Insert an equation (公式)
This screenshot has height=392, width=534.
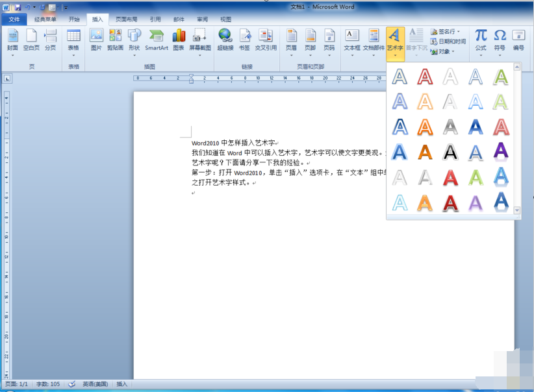pyautogui.click(x=481, y=42)
